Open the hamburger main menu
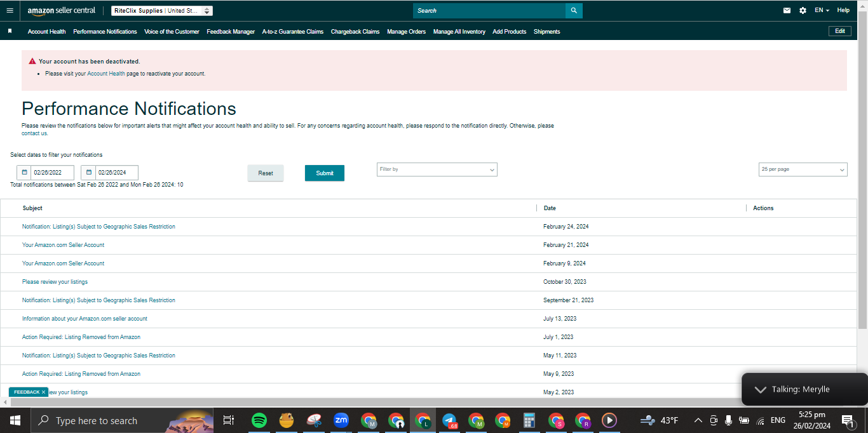 coord(10,11)
